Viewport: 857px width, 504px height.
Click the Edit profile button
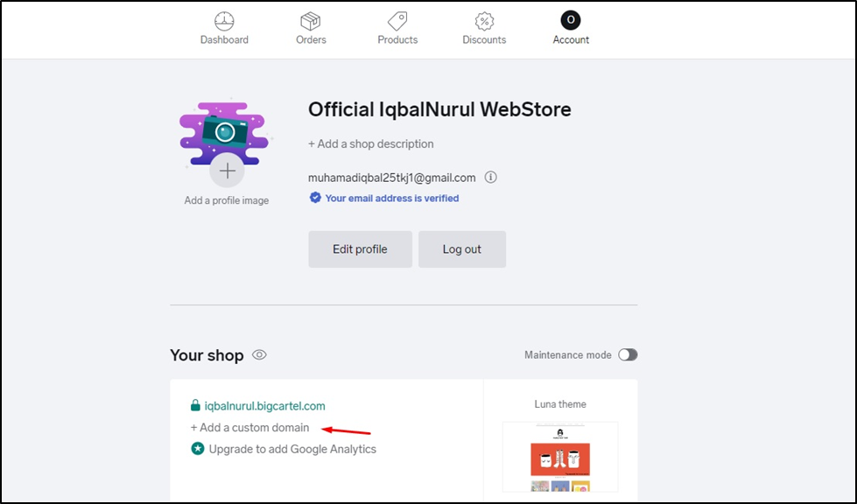point(360,249)
